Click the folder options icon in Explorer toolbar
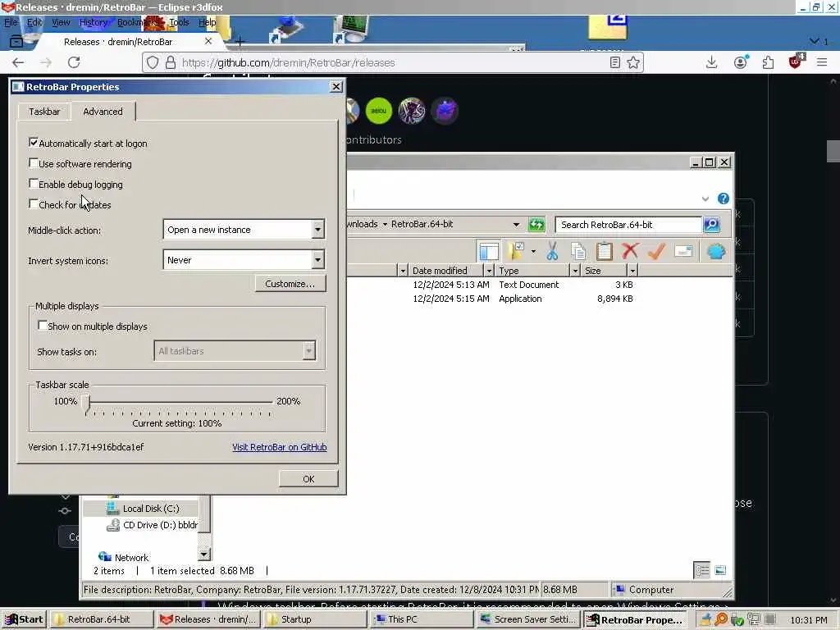 515,250
